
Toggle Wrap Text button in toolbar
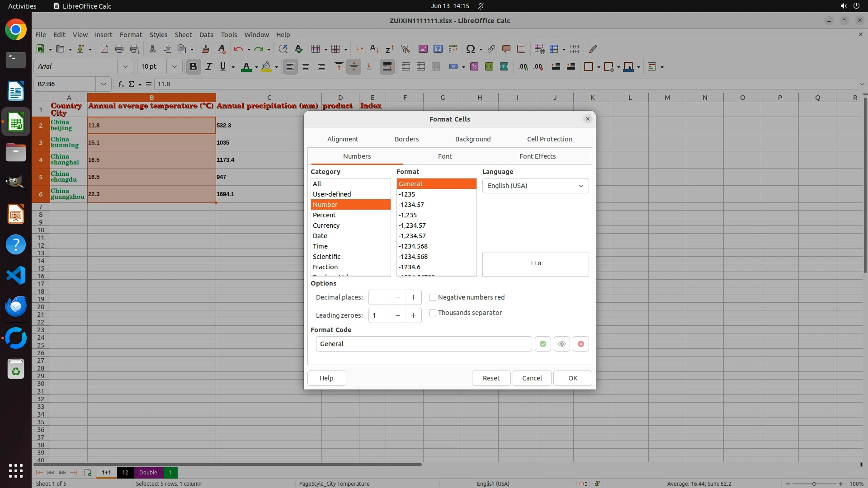point(387,67)
